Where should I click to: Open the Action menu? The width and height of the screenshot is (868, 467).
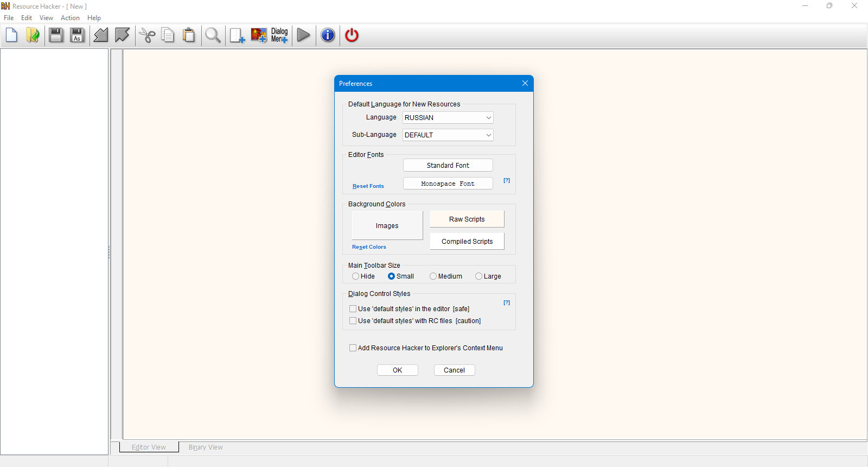point(70,18)
